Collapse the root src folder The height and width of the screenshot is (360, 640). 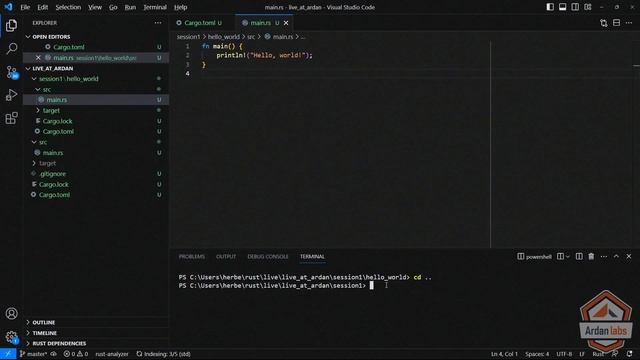coord(96,142)
